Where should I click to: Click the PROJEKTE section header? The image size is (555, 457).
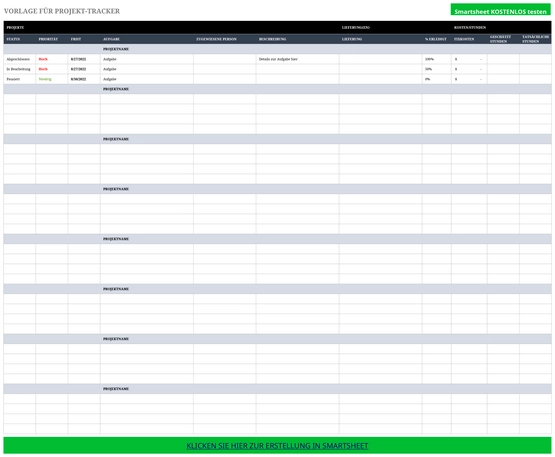click(x=15, y=27)
